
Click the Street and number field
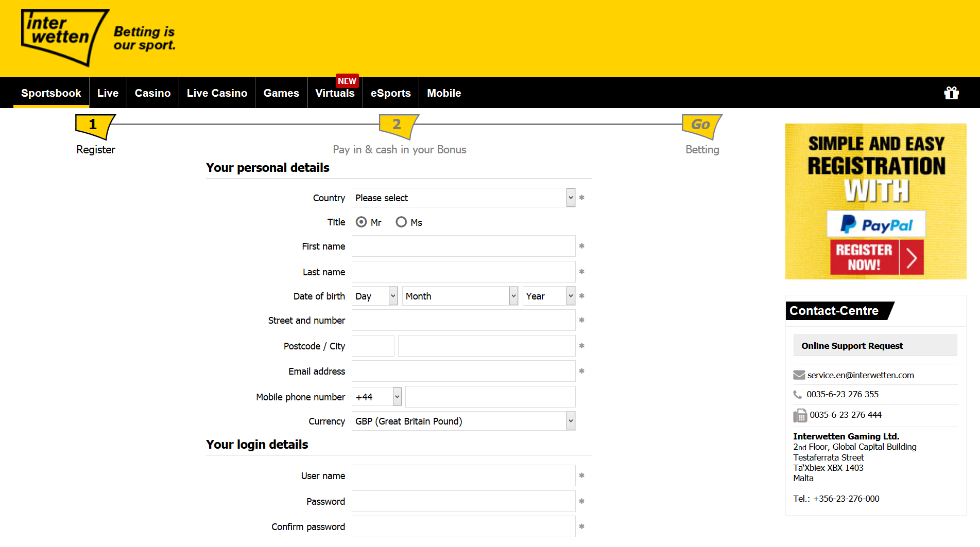pyautogui.click(x=463, y=320)
